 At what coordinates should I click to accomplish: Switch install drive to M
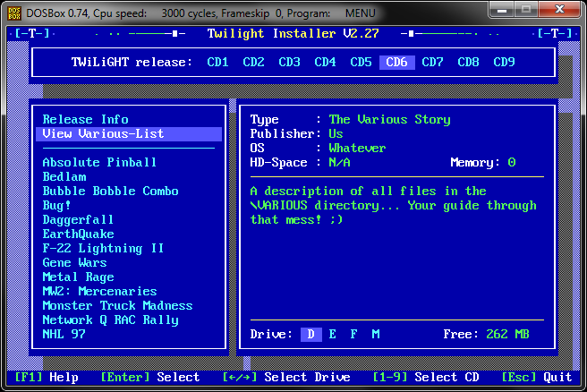(x=376, y=335)
